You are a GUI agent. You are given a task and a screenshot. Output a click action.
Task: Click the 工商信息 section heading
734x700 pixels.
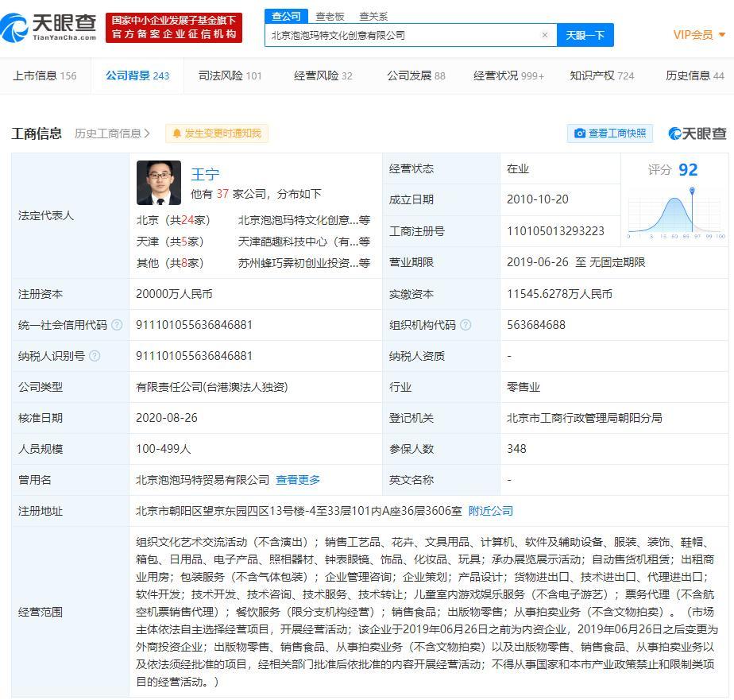37,133
